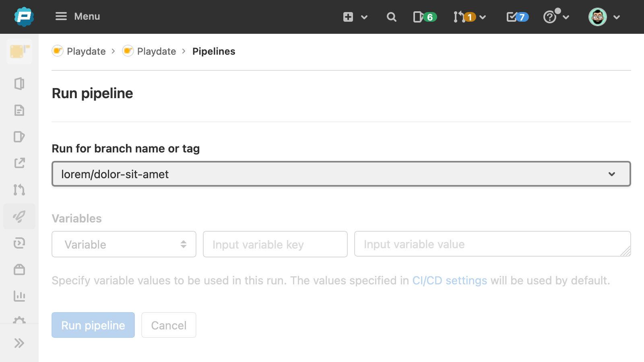Expand the create new plus dropdown
This screenshot has height=362, width=644.
tap(355, 17)
